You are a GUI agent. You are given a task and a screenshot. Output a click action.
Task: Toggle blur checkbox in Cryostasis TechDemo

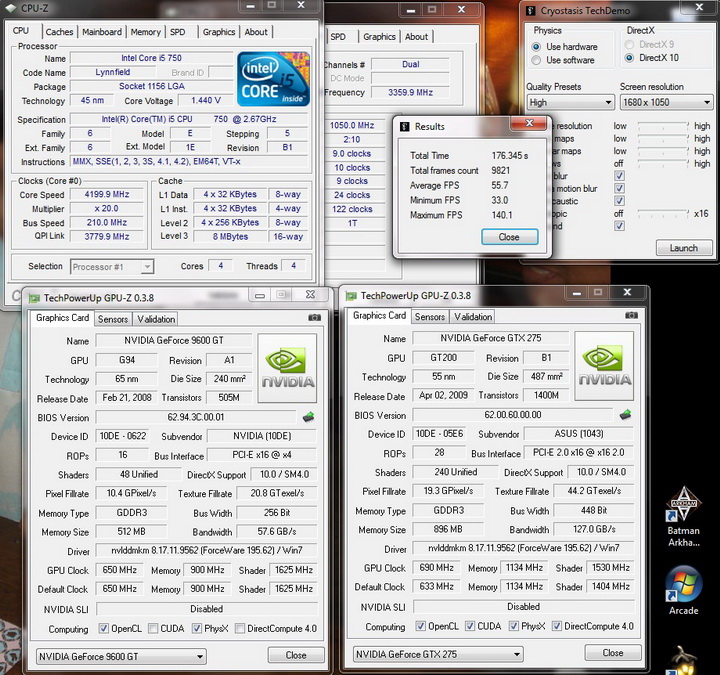tap(619, 176)
